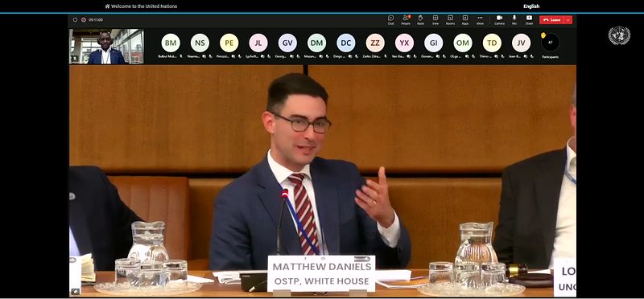The image size is (644, 299).
Task: Expand the 47 Participants overflow circle
Action: coord(550,43)
